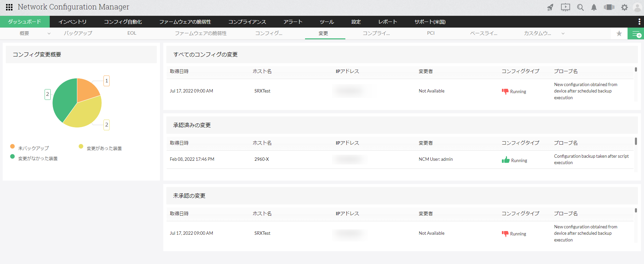The height and width of the screenshot is (264, 644).
Task: Expand the chevron after カスタムウ... tab
Action: pos(563,33)
